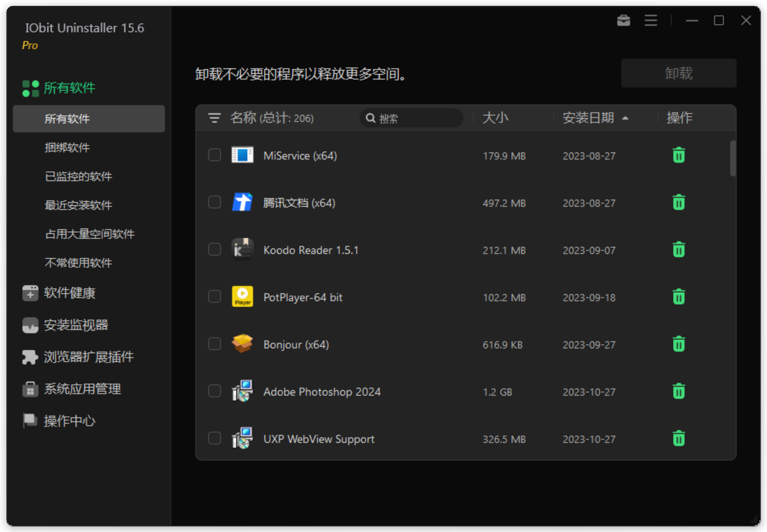Select 所有软件 sub-item in sidebar

(x=89, y=118)
